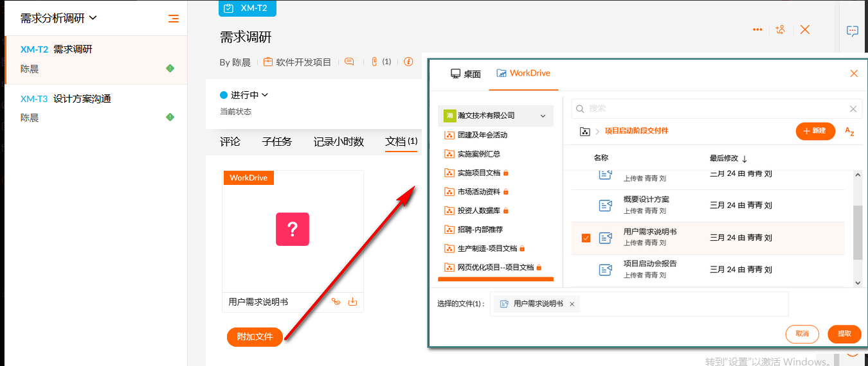Collapse the task list with the orange menu icon
Screen dimensions: 868x366
click(173, 19)
